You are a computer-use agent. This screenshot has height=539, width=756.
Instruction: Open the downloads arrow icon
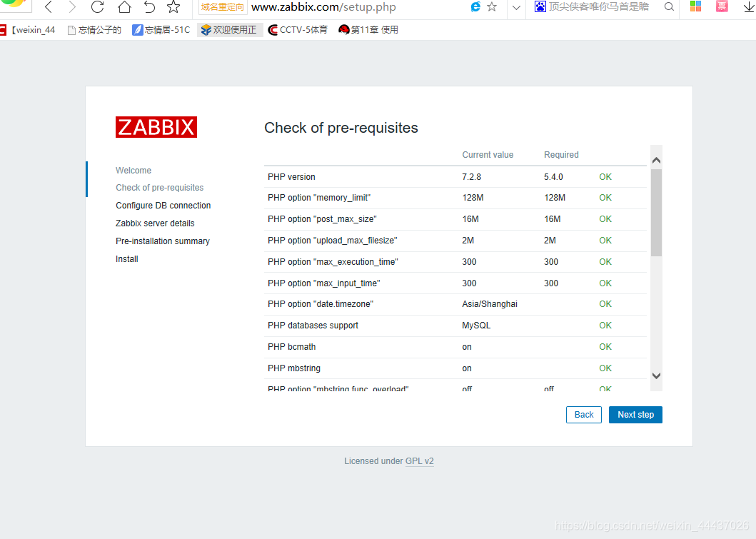tap(749, 6)
